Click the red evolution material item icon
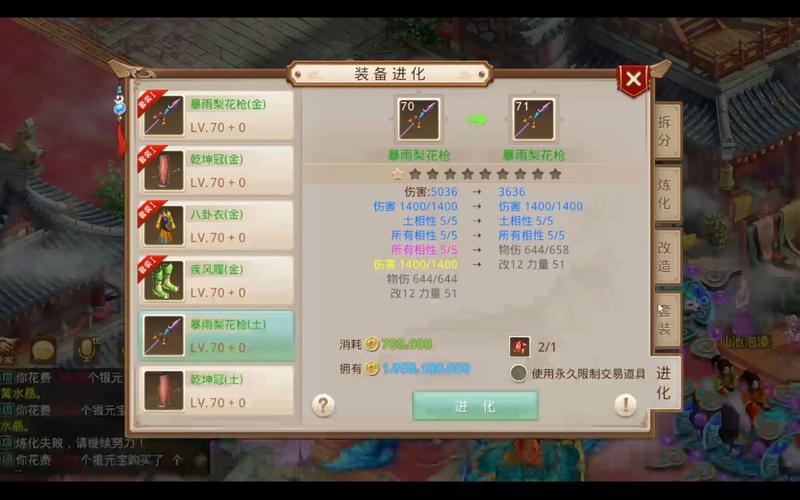Viewport: 800px width, 500px height. tap(519, 347)
